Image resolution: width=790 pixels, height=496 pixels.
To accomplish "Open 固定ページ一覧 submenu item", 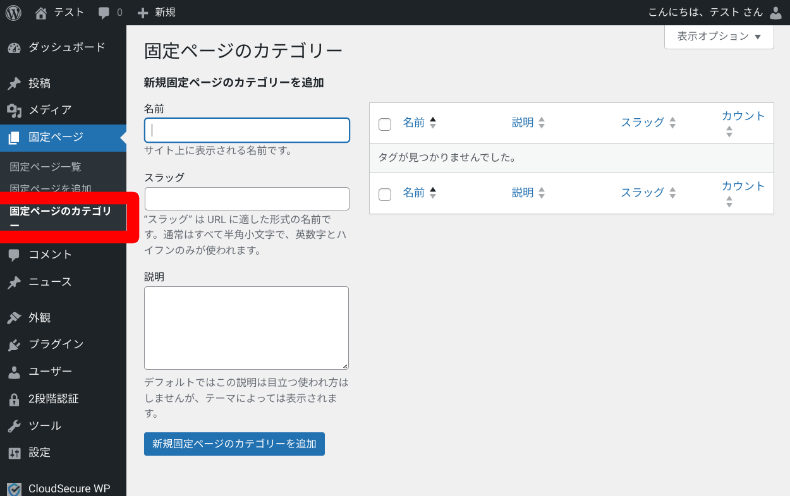I will click(45, 166).
